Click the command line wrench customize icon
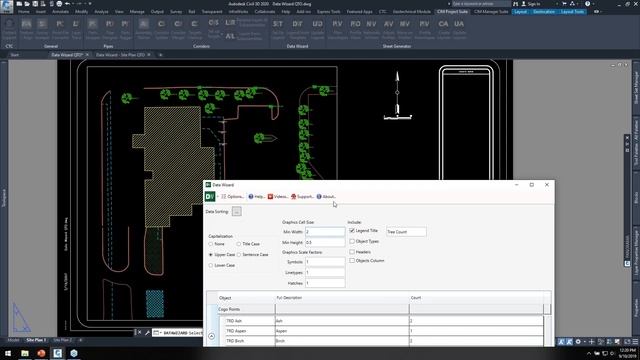This screenshot has width=640, height=360. 147,333
